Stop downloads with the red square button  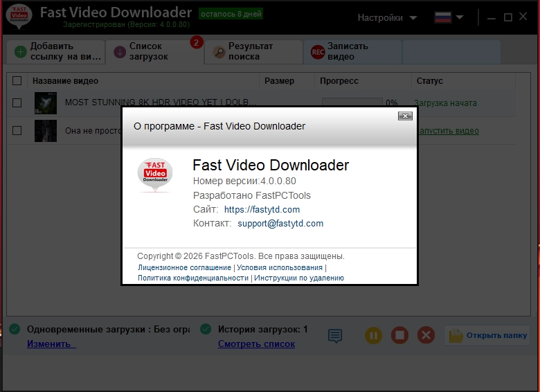point(400,335)
